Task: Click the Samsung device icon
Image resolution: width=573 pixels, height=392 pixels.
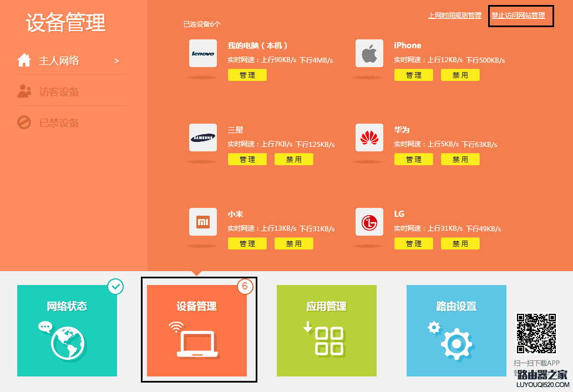Action: point(203,138)
